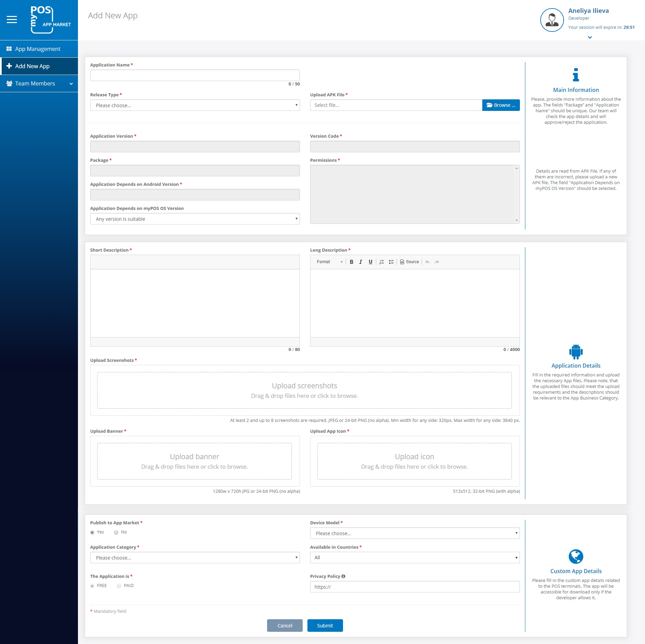
Task: Click the Upload screenshots drop area
Action: click(305, 390)
